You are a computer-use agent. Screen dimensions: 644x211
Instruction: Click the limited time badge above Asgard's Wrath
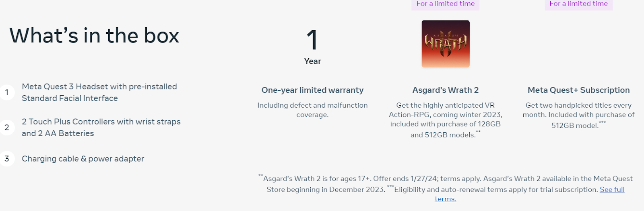click(446, 4)
